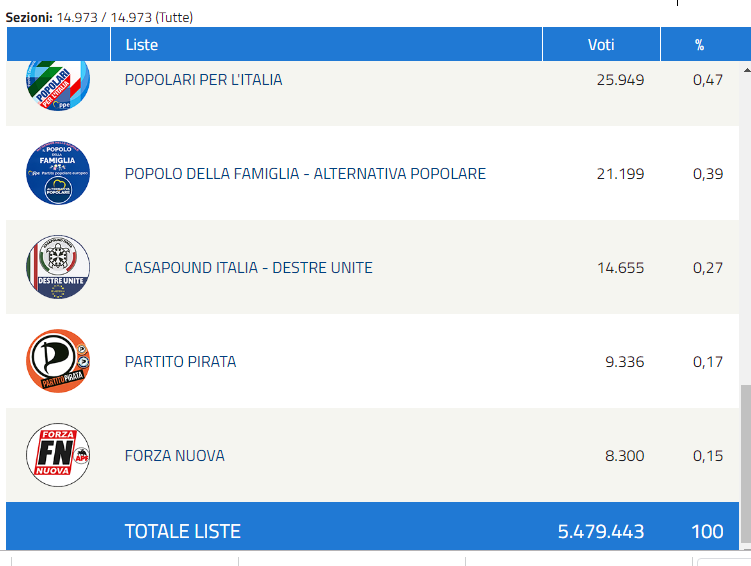Click the total votes value 5.479.443
The image size is (751, 566).
(601, 532)
